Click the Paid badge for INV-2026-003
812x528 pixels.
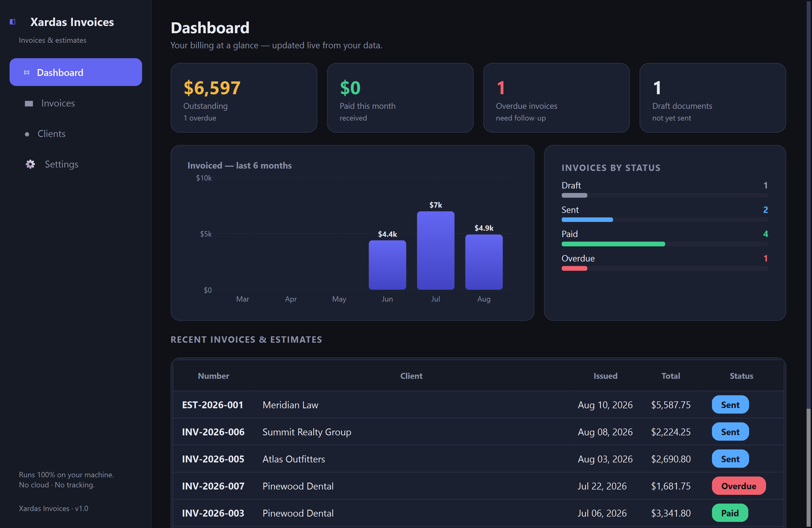click(x=730, y=513)
